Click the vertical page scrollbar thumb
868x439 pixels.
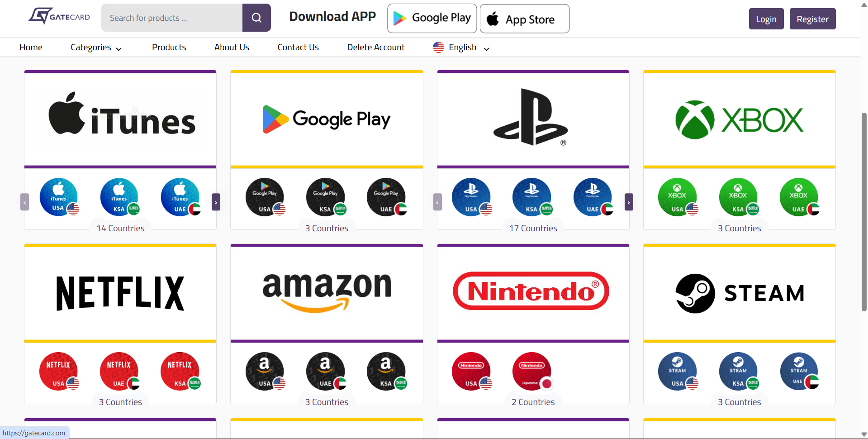[x=864, y=212]
